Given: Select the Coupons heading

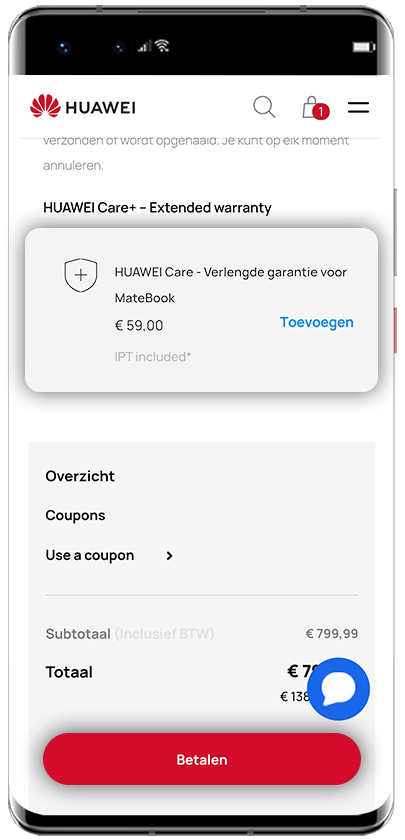Looking at the screenshot, I should (x=76, y=515).
